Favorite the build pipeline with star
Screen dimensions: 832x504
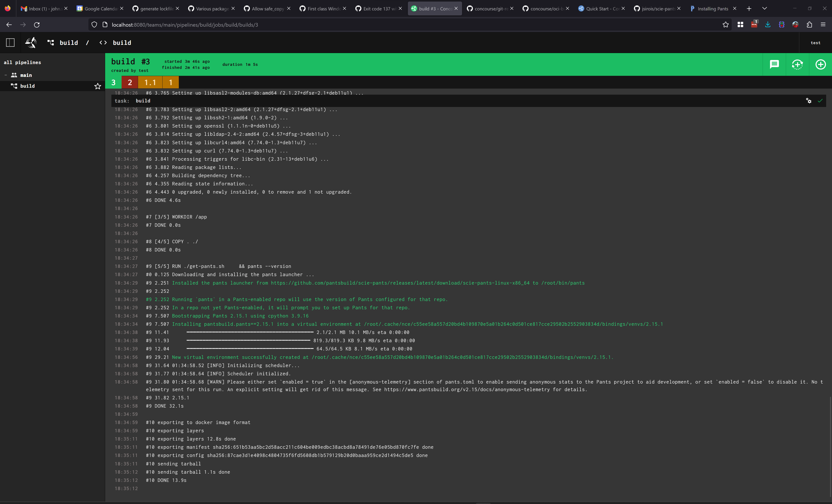98,86
